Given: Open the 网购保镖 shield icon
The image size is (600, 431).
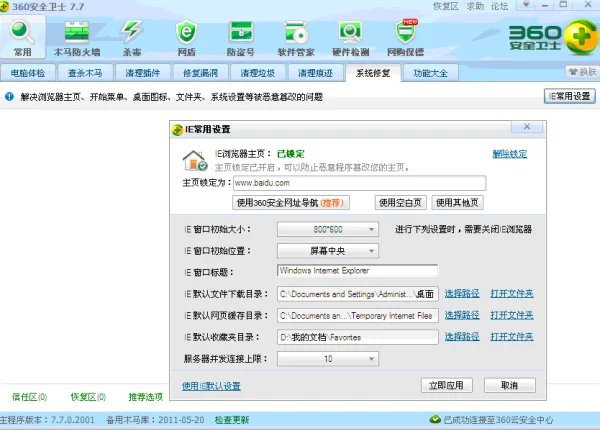Looking at the screenshot, I should click(x=406, y=38).
